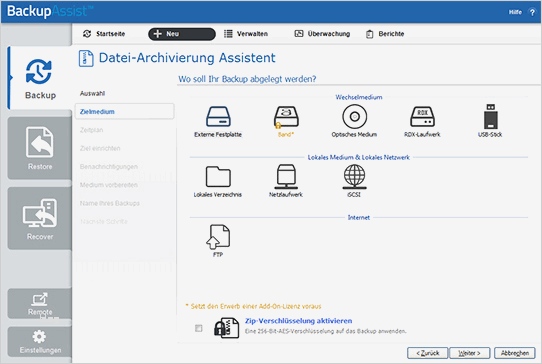Image resolution: width=542 pixels, height=364 pixels.
Task: Select the Medium vorbereiten wizard step
Action: [109, 185]
